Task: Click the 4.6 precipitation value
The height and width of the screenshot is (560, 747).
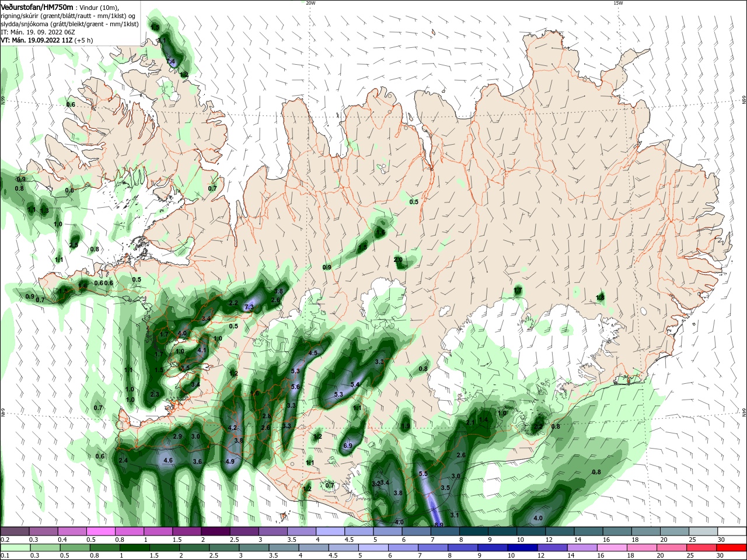Action: point(168,460)
